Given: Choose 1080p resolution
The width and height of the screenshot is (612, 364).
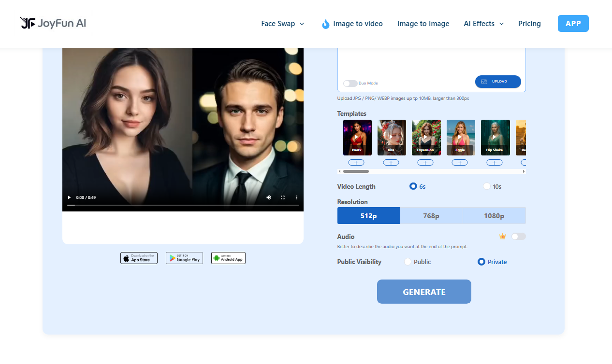Looking at the screenshot, I should 494,215.
